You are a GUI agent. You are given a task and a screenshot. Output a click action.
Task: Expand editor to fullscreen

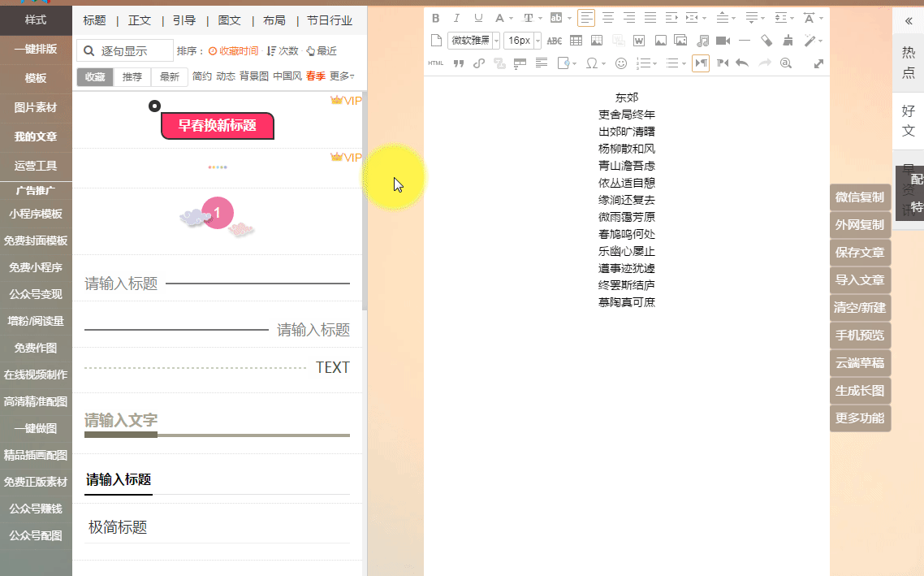[x=818, y=63]
